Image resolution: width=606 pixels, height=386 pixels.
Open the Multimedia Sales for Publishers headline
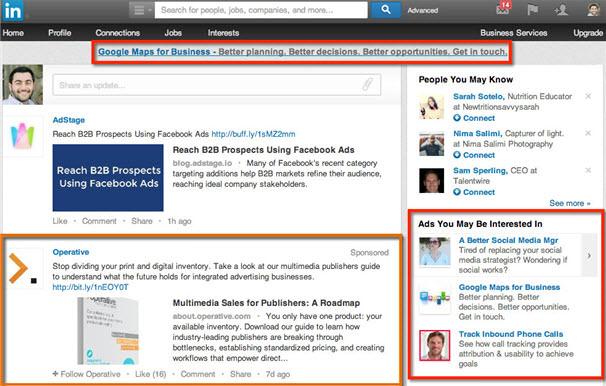click(x=266, y=303)
